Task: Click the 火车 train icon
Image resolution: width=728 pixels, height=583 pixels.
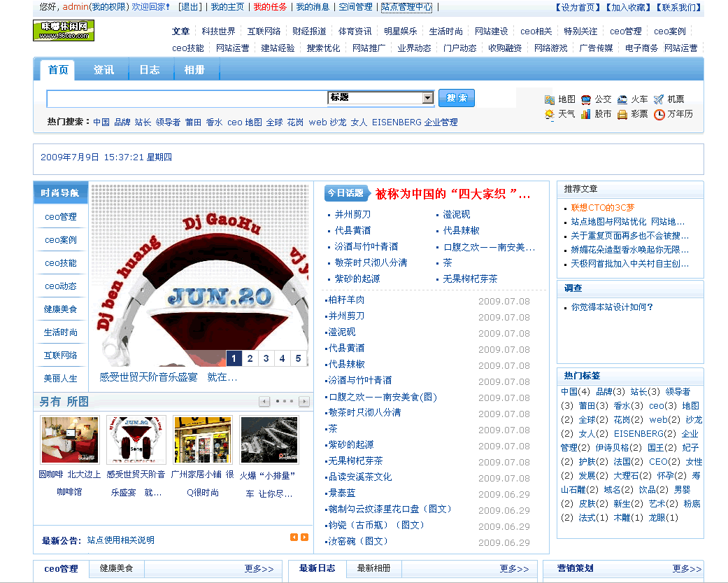Action: click(x=622, y=99)
